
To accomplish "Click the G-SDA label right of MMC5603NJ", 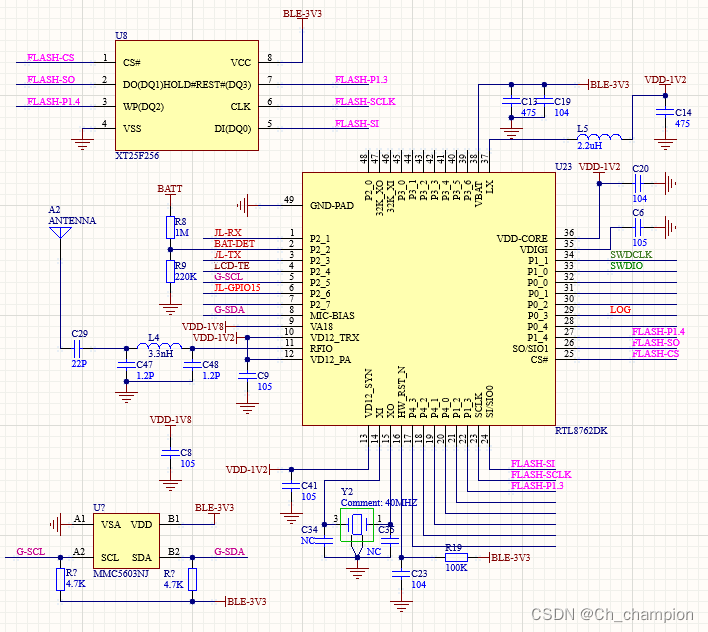I will [229, 552].
